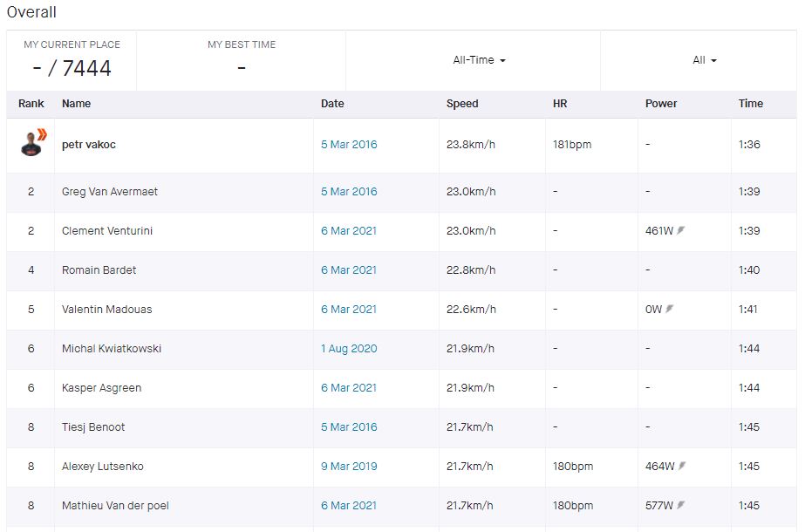The height and width of the screenshot is (532, 805).
Task: Click the power meter icon beside 577W
Action: tap(681, 505)
